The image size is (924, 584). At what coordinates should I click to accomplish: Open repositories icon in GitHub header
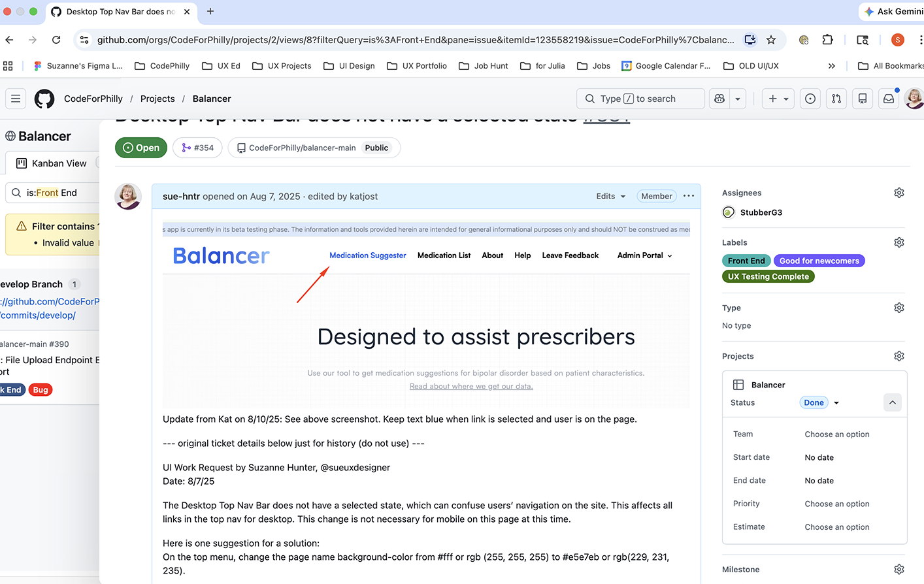[x=863, y=99]
